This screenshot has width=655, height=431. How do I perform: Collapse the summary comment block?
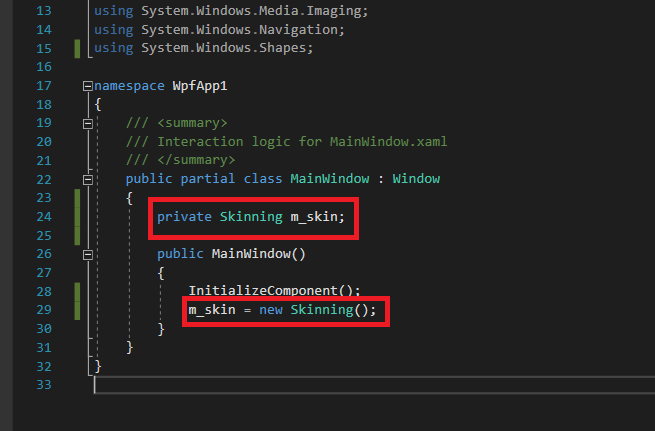point(88,123)
